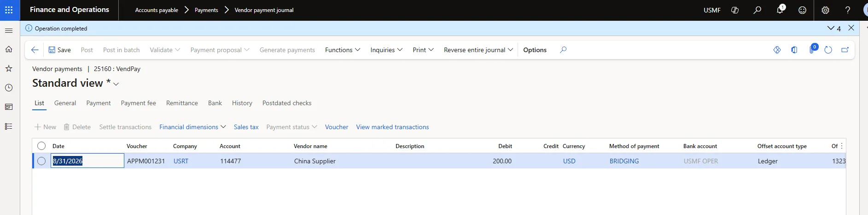This screenshot has width=868, height=215.
Task: Sort by the Date column header
Action: pyautogui.click(x=58, y=146)
